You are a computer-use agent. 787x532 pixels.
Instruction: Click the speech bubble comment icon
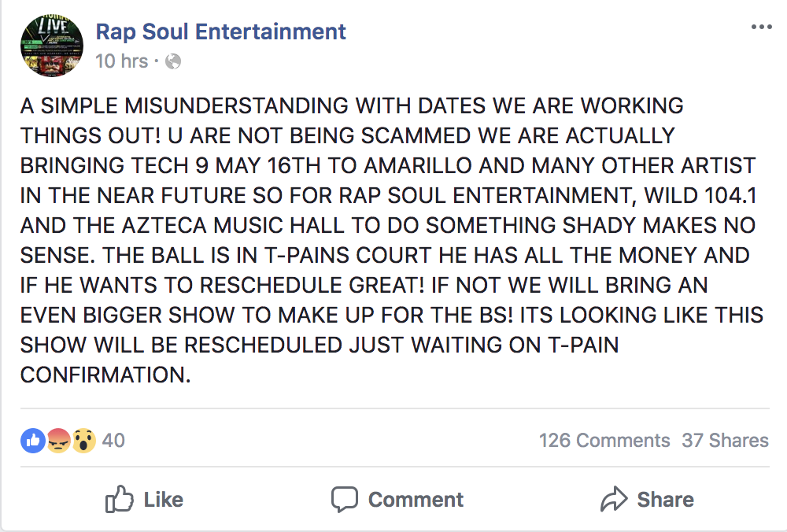345,500
